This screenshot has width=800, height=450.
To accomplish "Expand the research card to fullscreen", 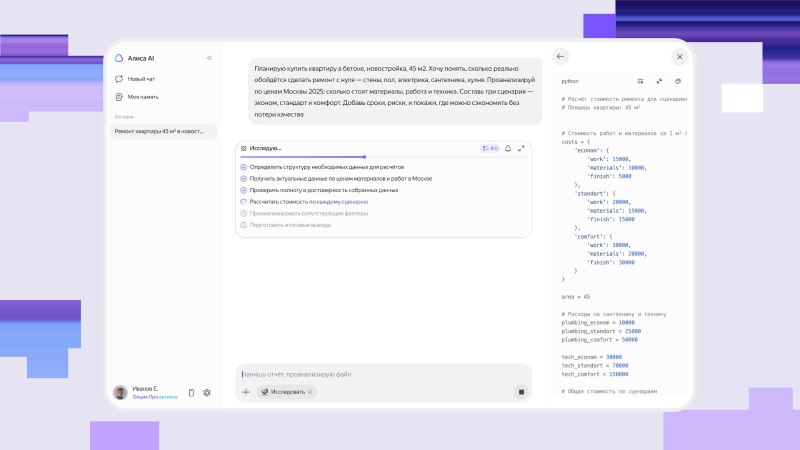I will 521,148.
